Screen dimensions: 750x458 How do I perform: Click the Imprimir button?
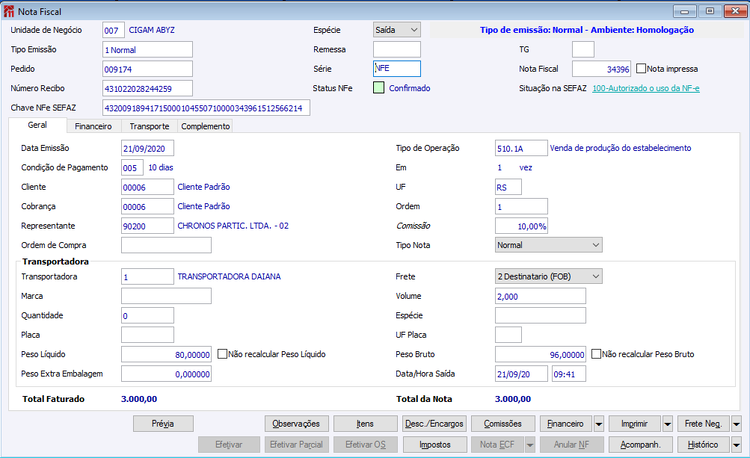[634, 424]
